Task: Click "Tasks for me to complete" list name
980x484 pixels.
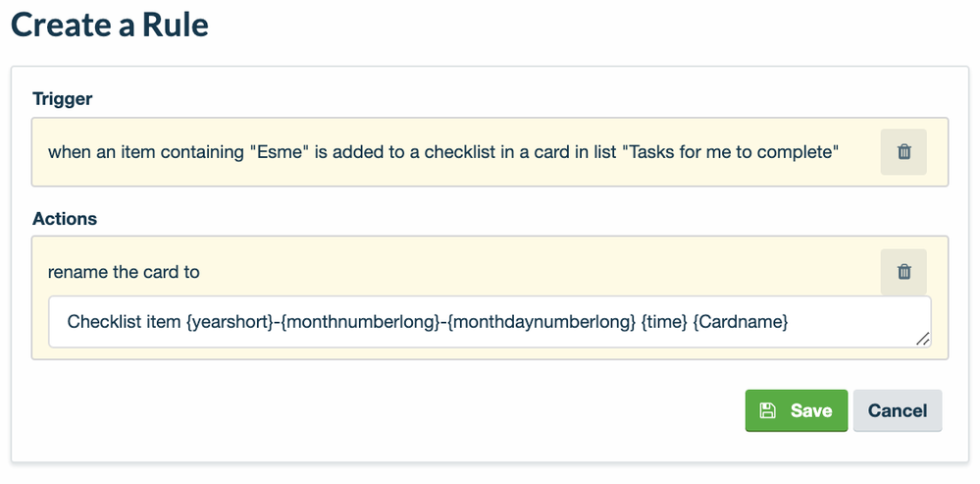Action: (733, 152)
